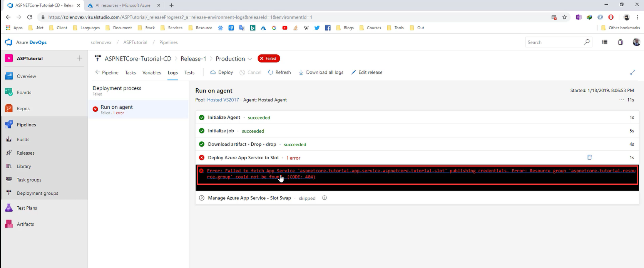This screenshot has height=268, width=644.
Task: Open the Azure bookmark icon
Action: [263, 28]
